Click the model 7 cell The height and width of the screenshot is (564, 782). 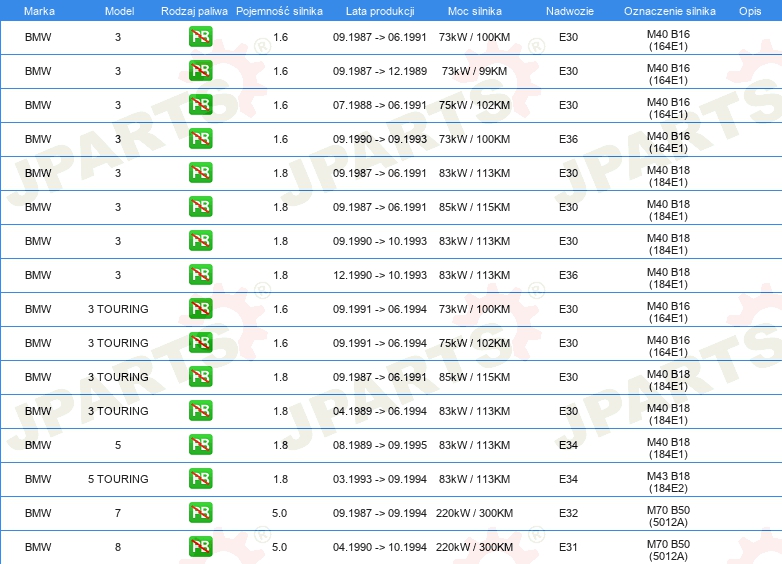point(118,513)
